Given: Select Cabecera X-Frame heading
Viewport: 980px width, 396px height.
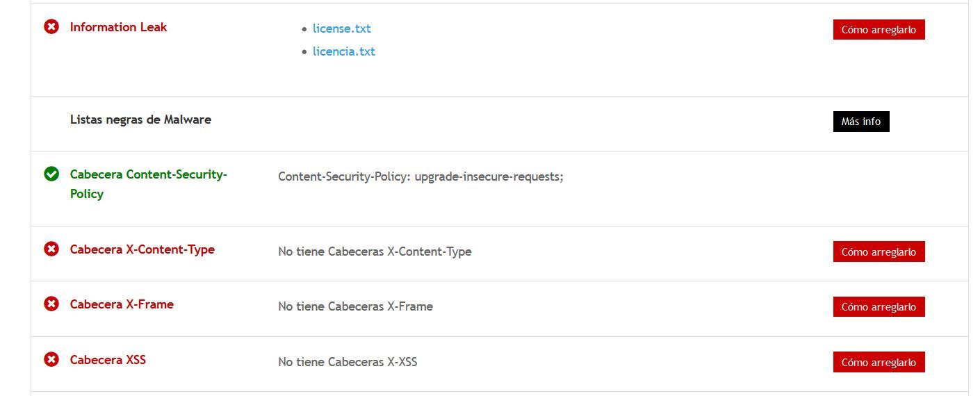Looking at the screenshot, I should pyautogui.click(x=122, y=304).
